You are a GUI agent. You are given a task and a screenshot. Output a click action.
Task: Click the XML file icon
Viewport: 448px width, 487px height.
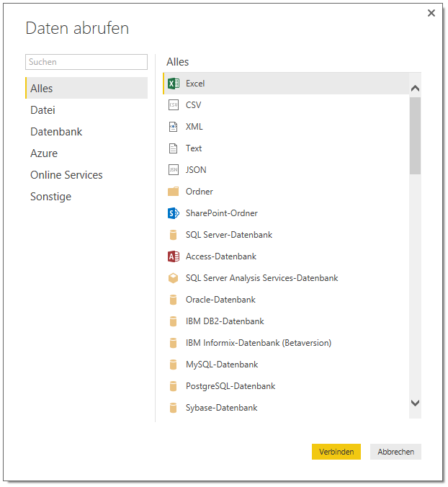point(174,127)
